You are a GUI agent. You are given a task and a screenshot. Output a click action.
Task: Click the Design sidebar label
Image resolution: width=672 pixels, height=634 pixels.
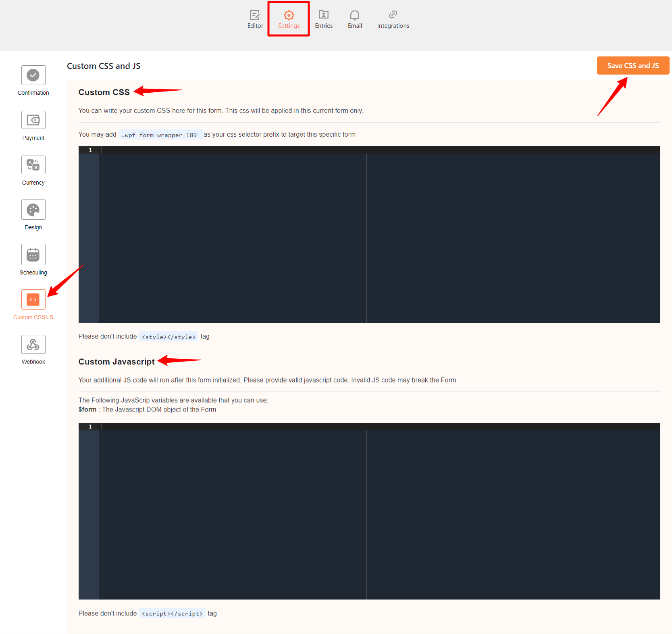(33, 227)
